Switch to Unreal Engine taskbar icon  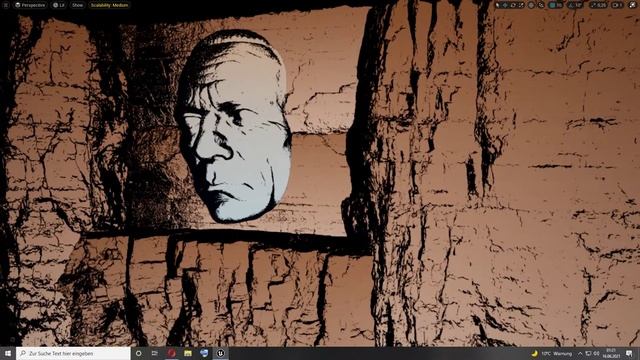pos(220,353)
